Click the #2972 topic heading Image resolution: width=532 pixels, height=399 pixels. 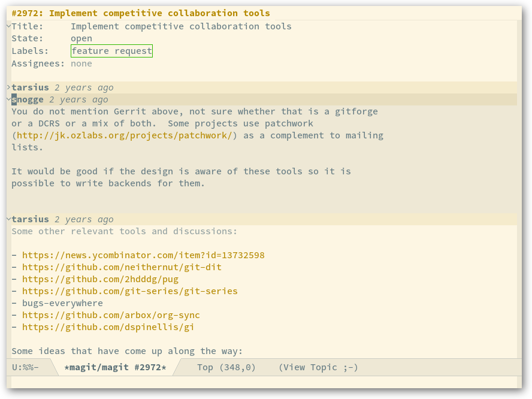tap(141, 13)
